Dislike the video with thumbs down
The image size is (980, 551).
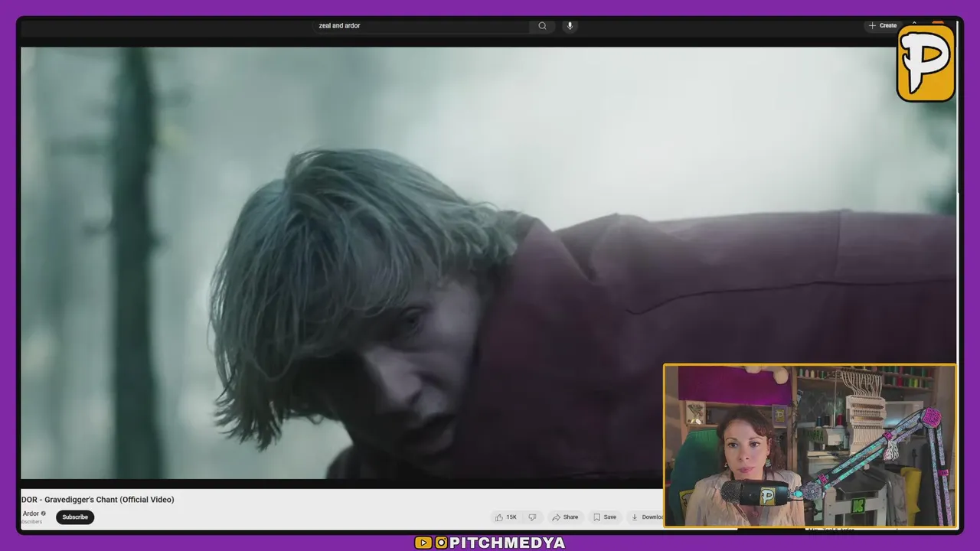point(533,517)
